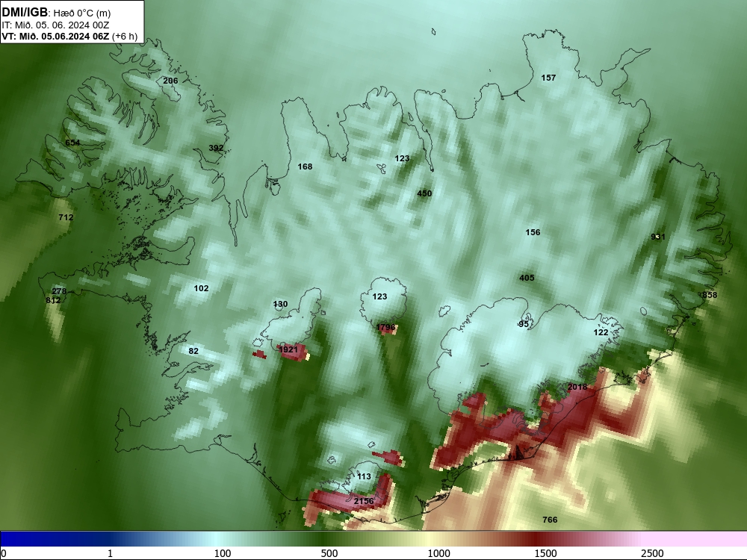Image resolution: width=747 pixels, height=560 pixels.
Task: Click the 450 value on the map
Action: [424, 193]
